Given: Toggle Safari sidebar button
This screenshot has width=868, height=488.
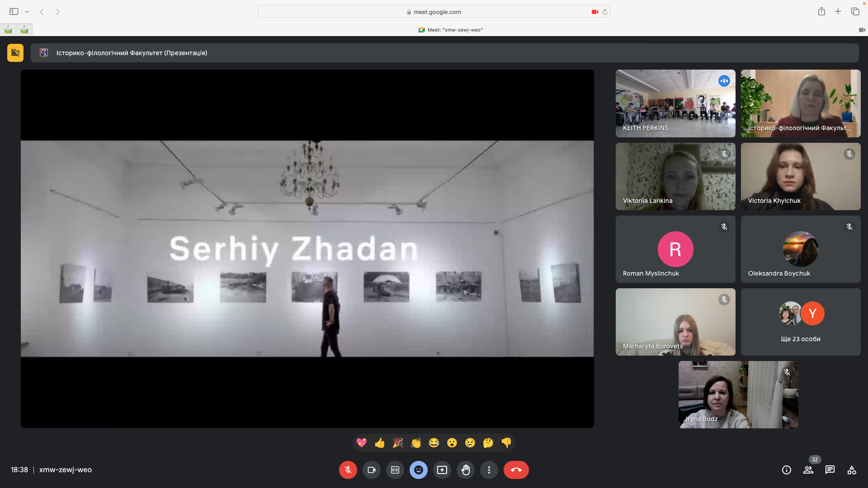Looking at the screenshot, I should click(14, 12).
